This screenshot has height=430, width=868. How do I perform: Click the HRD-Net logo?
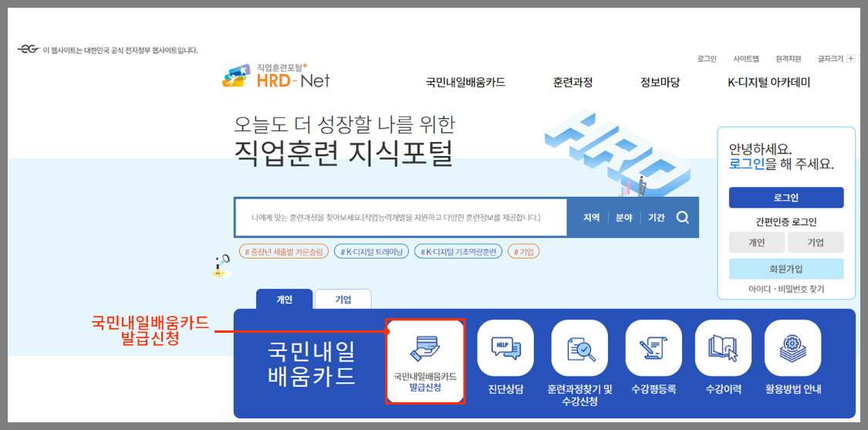tap(275, 76)
